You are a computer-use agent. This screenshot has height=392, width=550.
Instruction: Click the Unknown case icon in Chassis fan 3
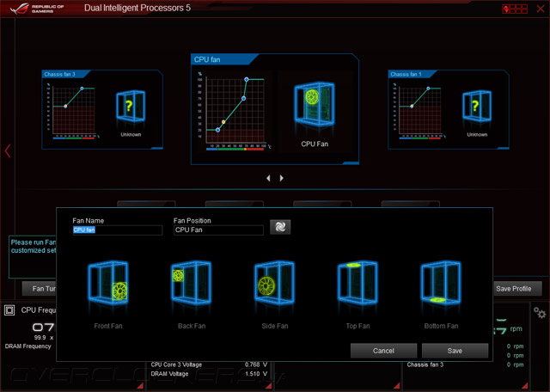(x=131, y=107)
